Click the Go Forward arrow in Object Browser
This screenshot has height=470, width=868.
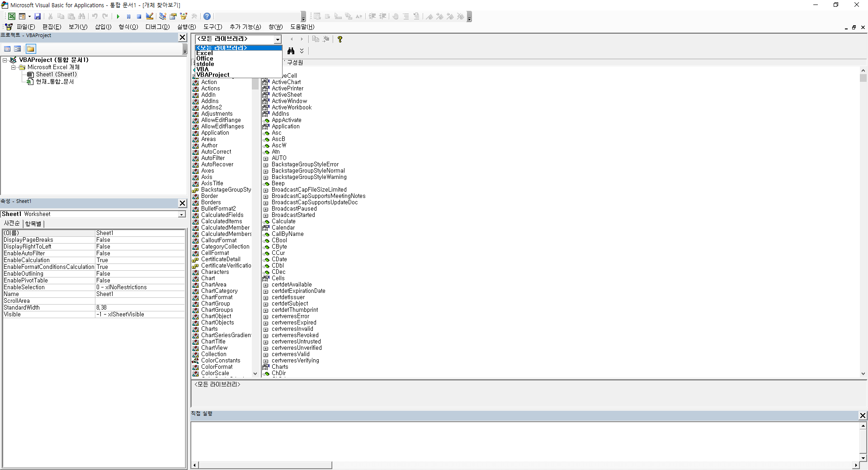(302, 39)
